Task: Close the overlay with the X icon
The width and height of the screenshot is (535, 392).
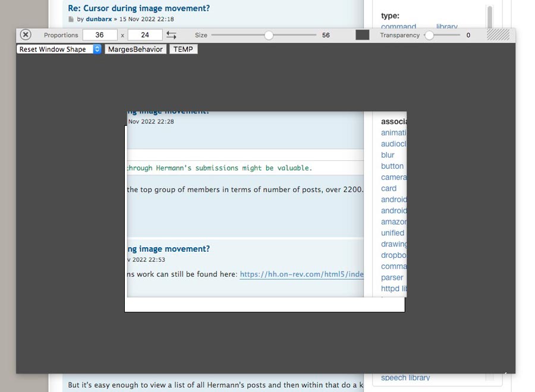Action: [26, 35]
